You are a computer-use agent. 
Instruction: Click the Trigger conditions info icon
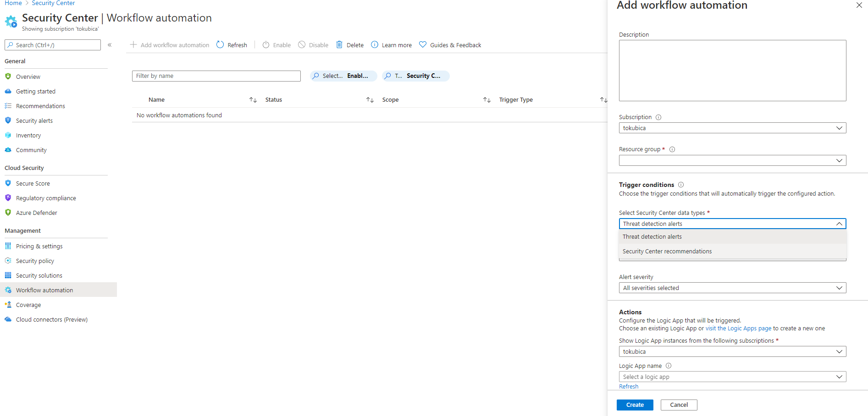[681, 185]
